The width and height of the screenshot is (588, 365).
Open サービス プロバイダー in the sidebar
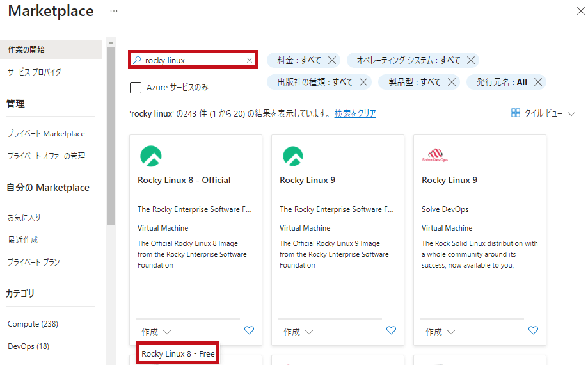37,72
